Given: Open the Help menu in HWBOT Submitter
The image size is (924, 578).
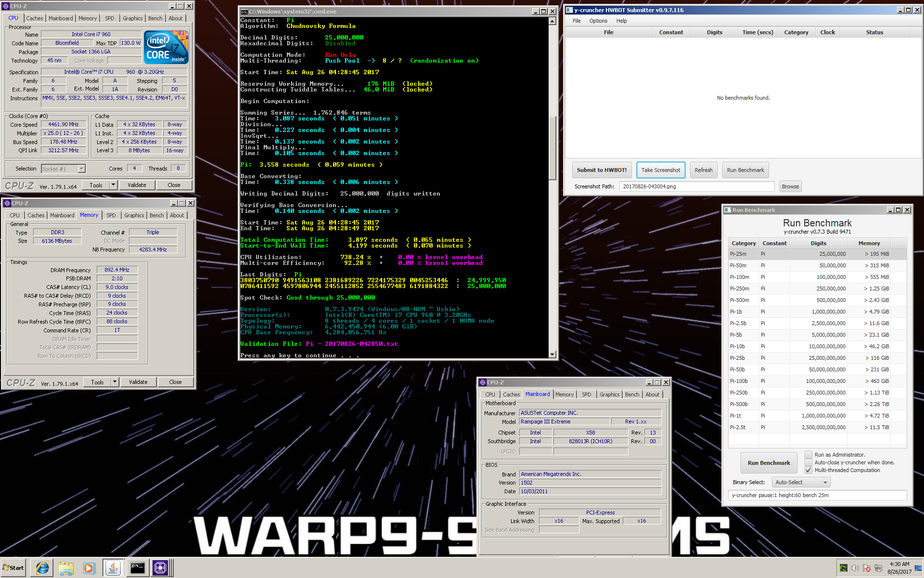Looking at the screenshot, I should pos(622,21).
